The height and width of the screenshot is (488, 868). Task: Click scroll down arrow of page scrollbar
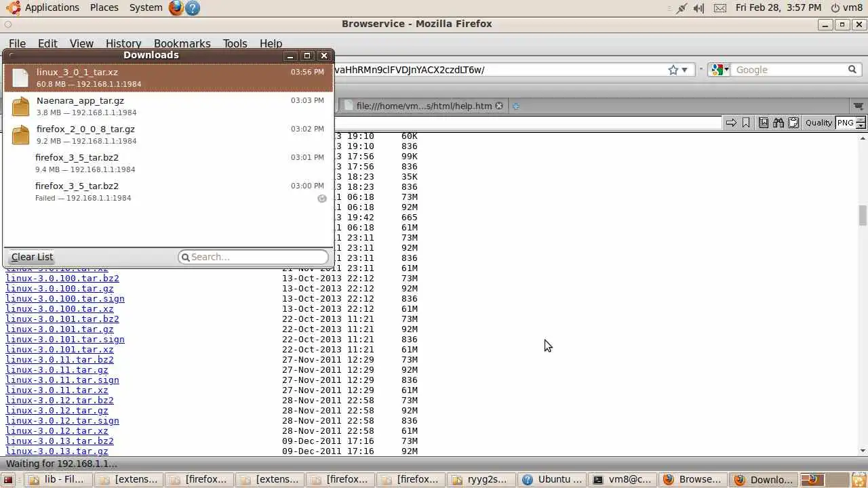863,451
